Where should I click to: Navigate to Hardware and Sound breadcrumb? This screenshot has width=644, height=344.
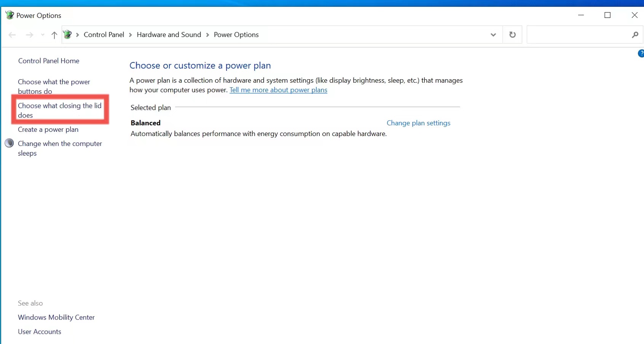(169, 35)
